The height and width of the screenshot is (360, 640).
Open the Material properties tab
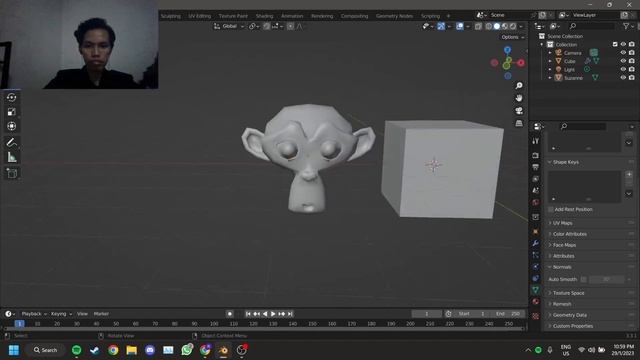[536, 302]
